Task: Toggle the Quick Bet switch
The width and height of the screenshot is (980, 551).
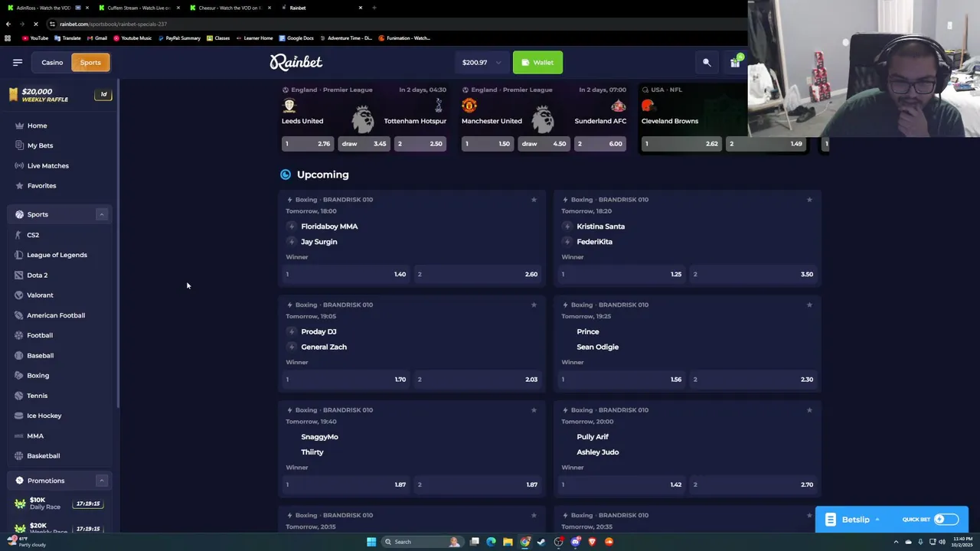Action: pyautogui.click(x=946, y=520)
